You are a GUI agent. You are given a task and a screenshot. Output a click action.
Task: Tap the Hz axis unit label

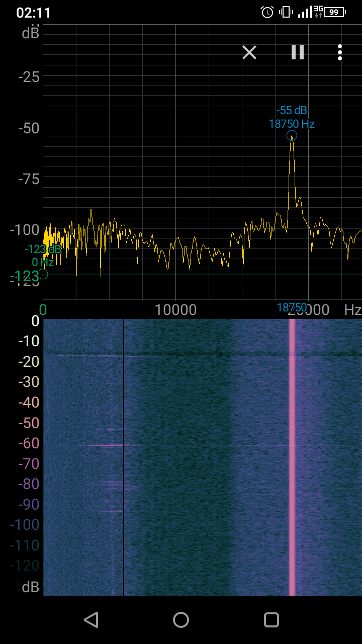click(x=352, y=310)
